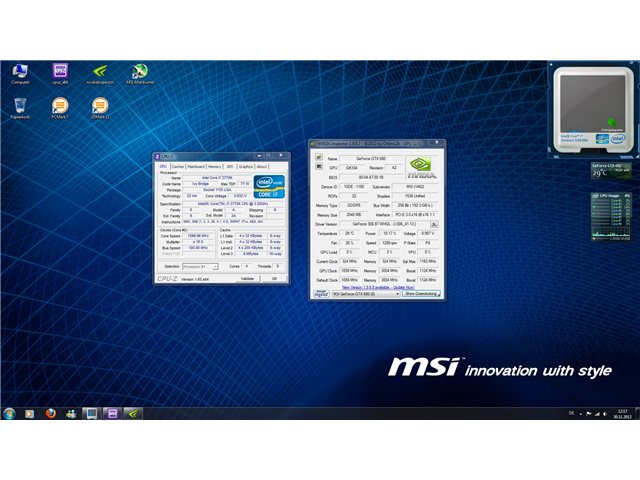
Task: Open the PCMark 7 desktop shortcut
Action: (x=60, y=108)
